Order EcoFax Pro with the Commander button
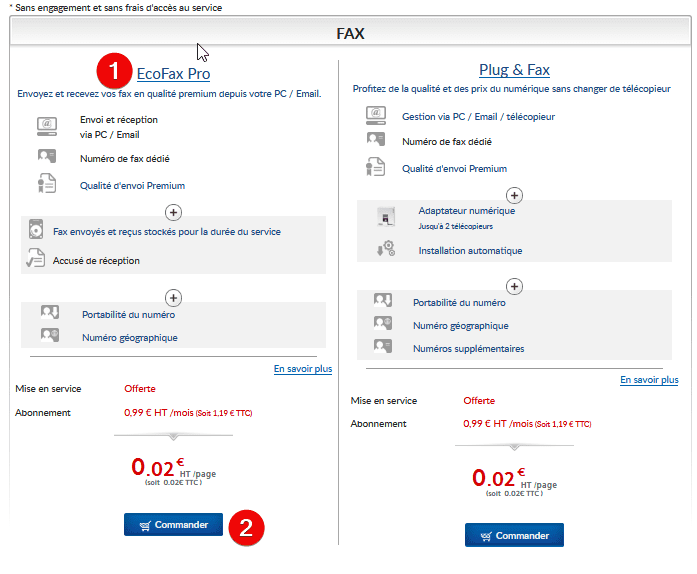This screenshot has width=697, height=574. click(x=173, y=525)
